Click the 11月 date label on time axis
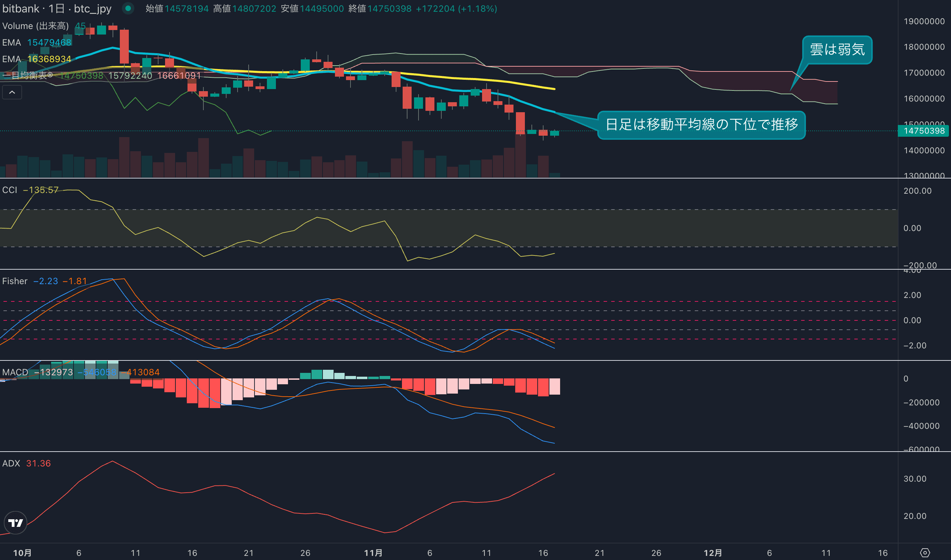Screen dimensions: 951x560 pyautogui.click(x=373, y=553)
